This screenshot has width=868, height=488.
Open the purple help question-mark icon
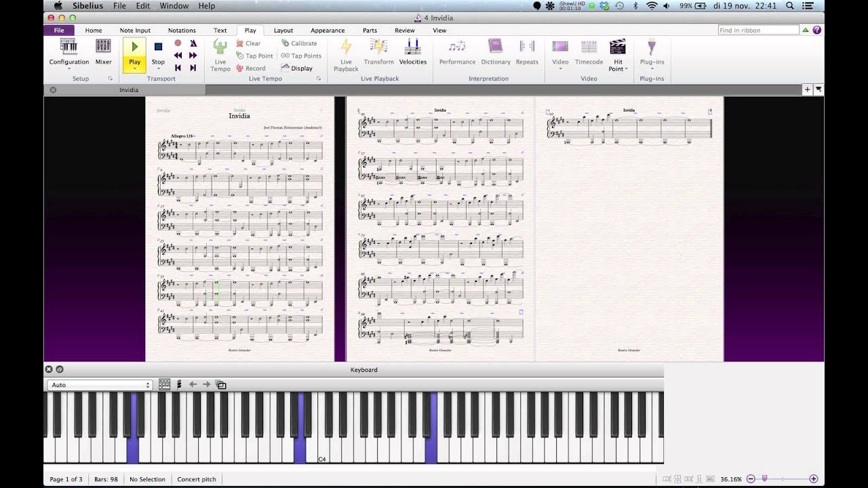[x=816, y=30]
